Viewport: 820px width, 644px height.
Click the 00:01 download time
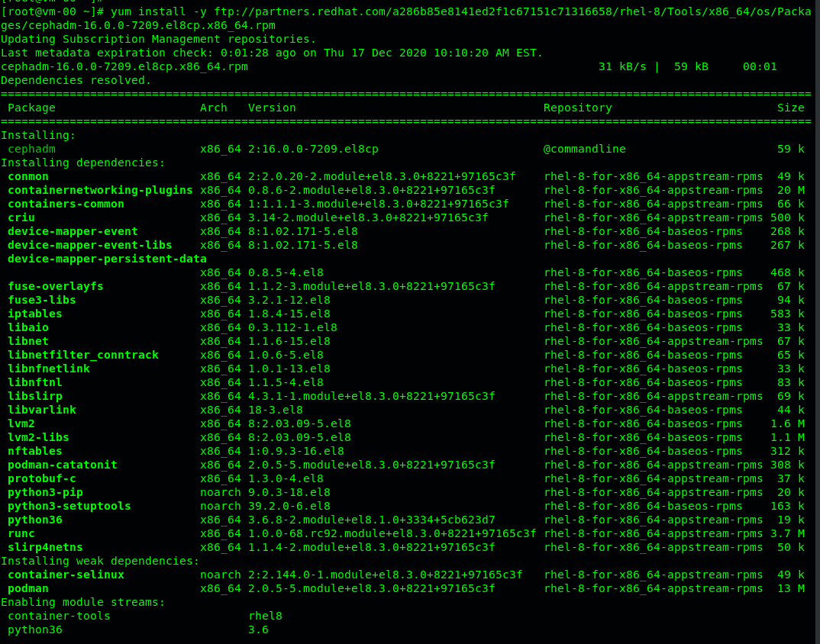coord(760,67)
